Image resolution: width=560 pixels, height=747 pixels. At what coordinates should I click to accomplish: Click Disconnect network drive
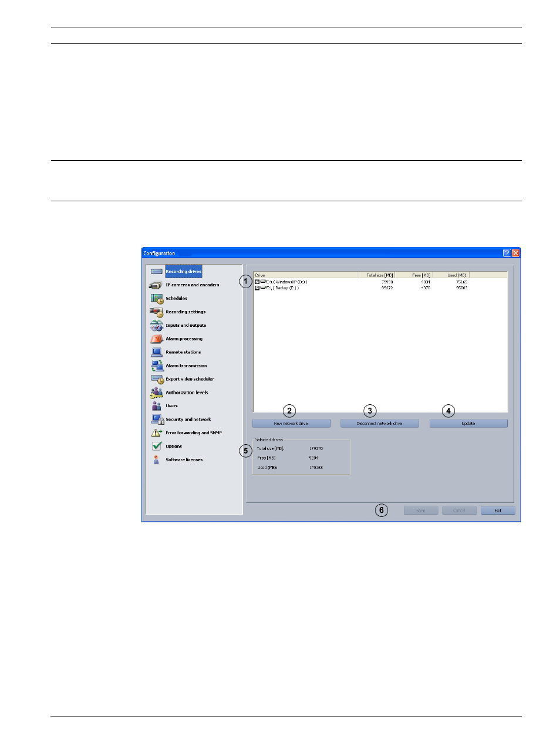point(379,424)
